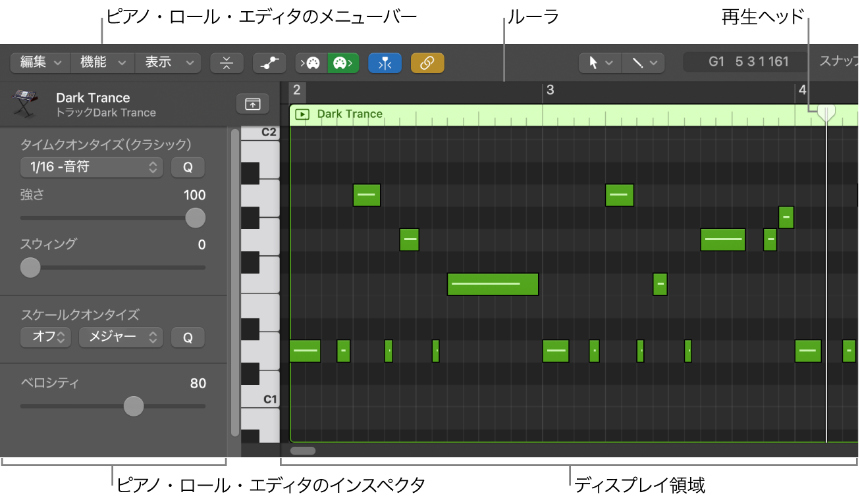860x504 pixels.
Task: Click the playhead handle in the ruler
Action: coord(826,113)
